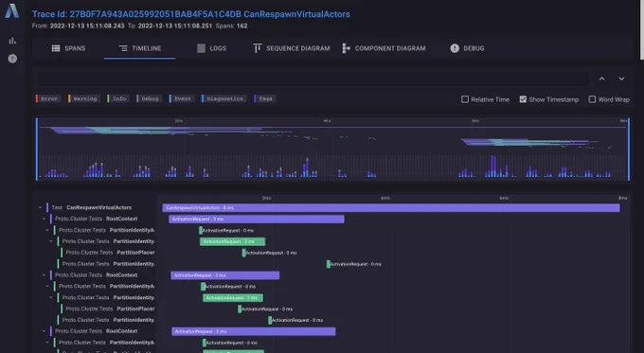Go to previous search match with up arrow
644x353 pixels.
click(601, 79)
